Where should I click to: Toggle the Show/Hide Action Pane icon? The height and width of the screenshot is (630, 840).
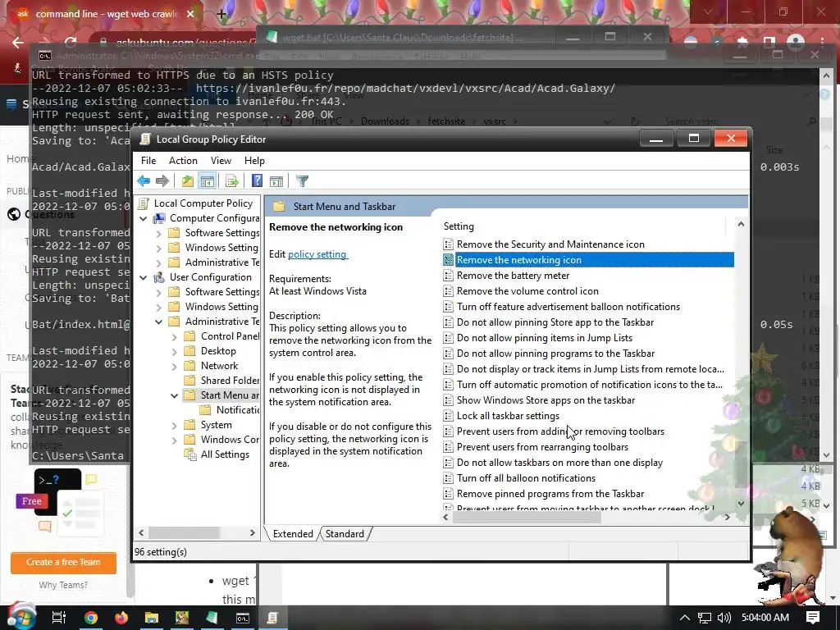click(276, 181)
